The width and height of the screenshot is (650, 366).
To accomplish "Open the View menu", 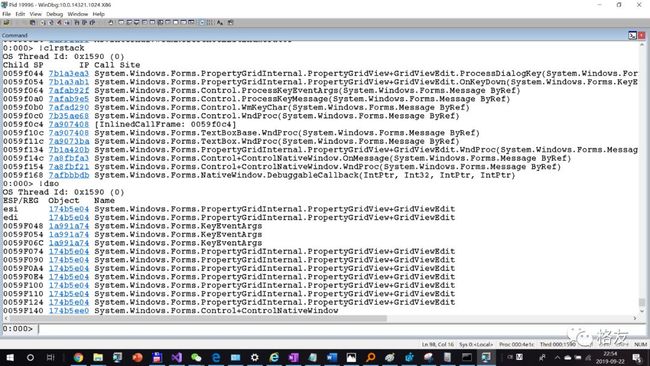I will pyautogui.click(x=36, y=14).
